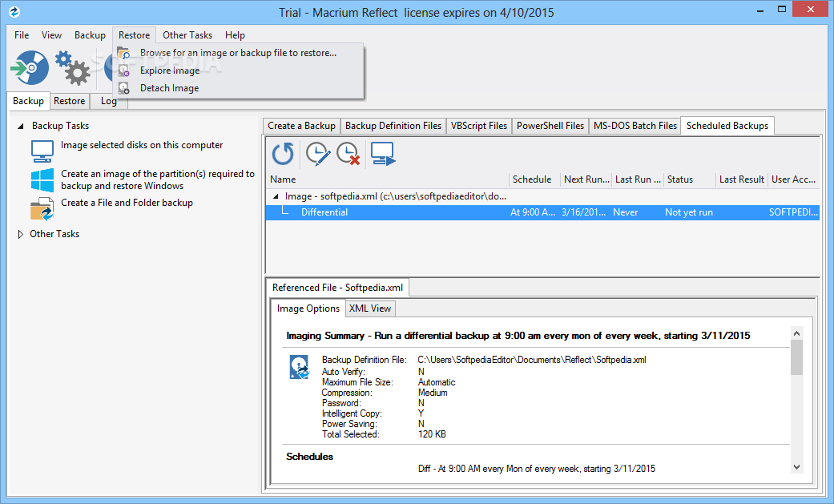Sort by the Status column header
Viewport: 834px width, 504px height.
[x=689, y=179]
